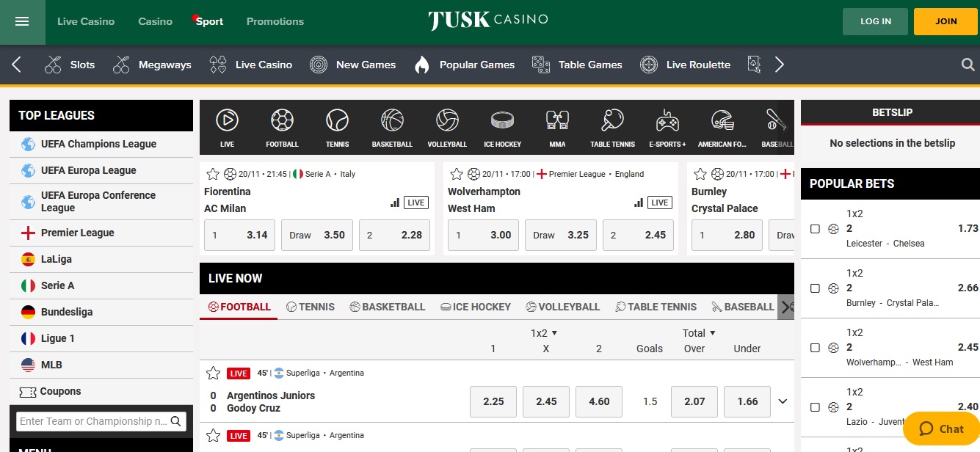Switch to the Volleyball live tab
The image size is (980, 452).
tap(563, 307)
